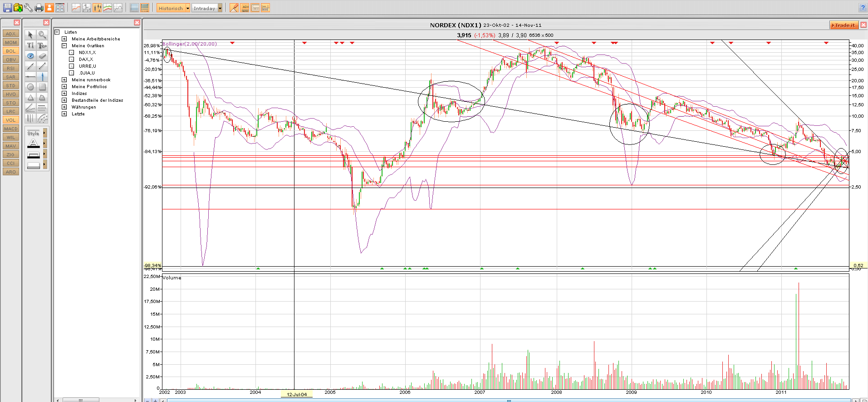Switch to candlestick chart type
The height and width of the screenshot is (402, 868).
[97, 8]
